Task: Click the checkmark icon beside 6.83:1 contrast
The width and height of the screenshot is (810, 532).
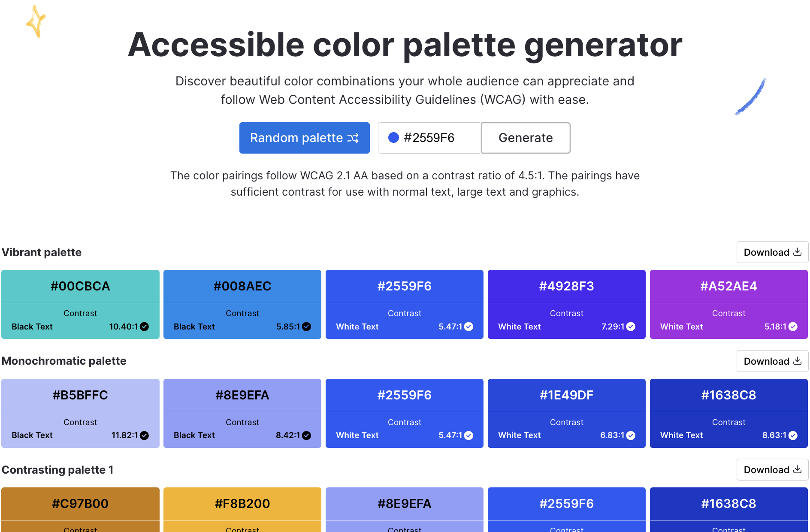Action: [x=631, y=435]
